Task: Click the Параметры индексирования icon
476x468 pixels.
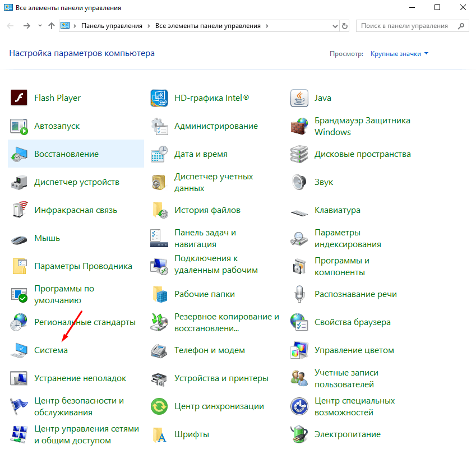Action: [x=299, y=238]
